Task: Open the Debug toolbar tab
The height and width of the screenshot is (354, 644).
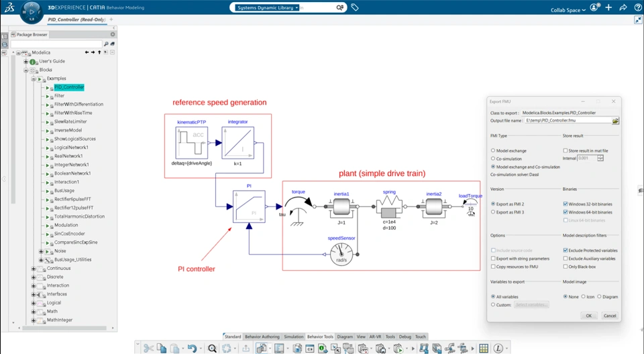Action: pyautogui.click(x=405, y=337)
